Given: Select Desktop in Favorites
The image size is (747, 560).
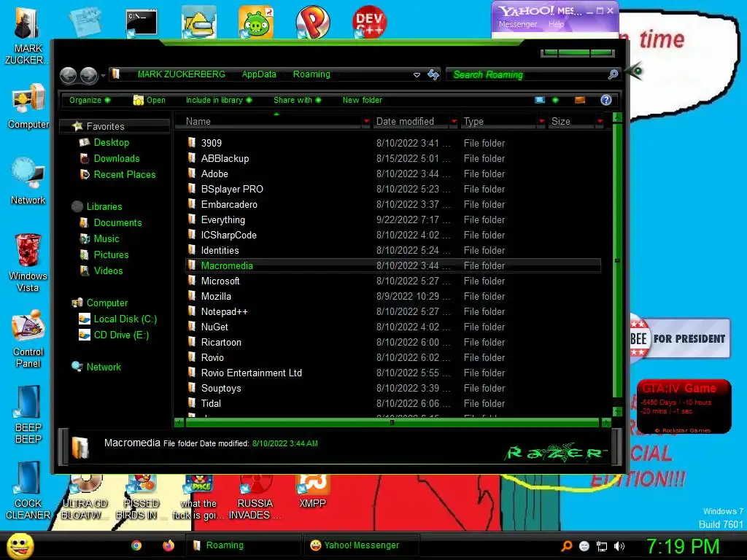Looking at the screenshot, I should click(112, 142).
